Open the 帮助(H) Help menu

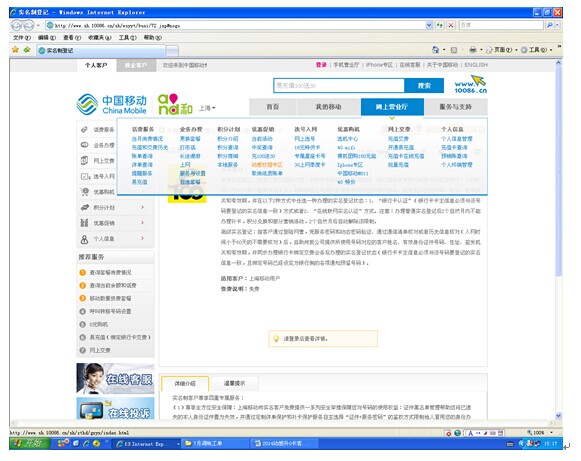coord(153,38)
